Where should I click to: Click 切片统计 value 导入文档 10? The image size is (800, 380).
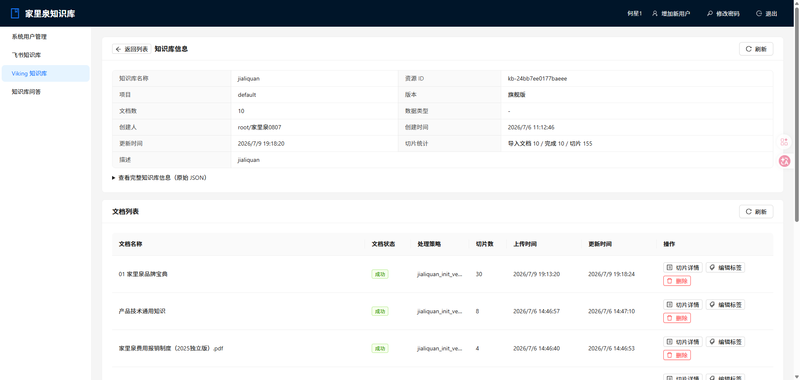522,143
